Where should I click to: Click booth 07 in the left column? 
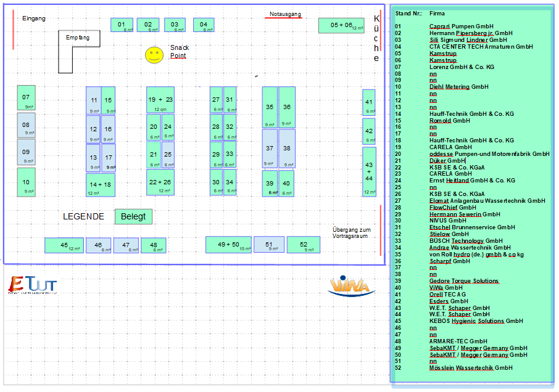(x=26, y=98)
